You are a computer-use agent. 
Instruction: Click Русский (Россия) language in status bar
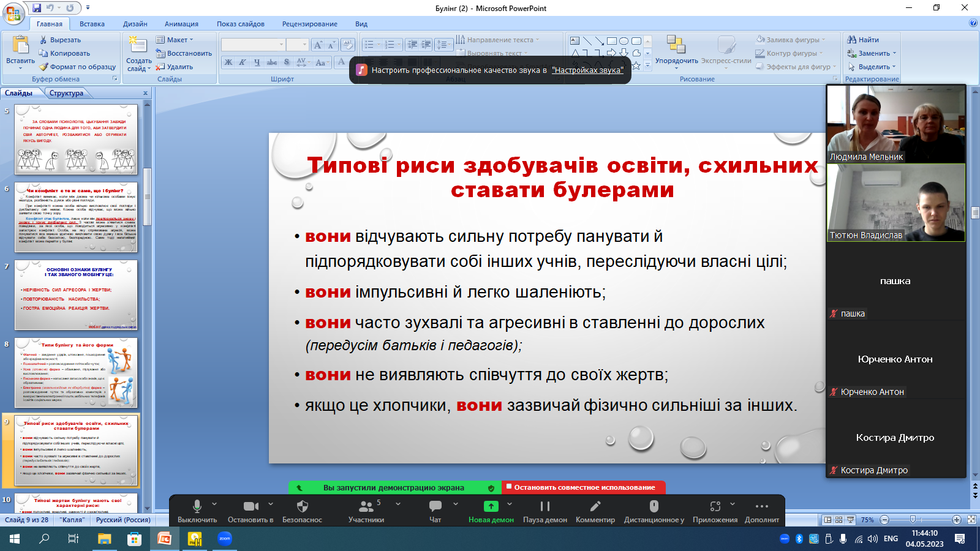pos(123,520)
